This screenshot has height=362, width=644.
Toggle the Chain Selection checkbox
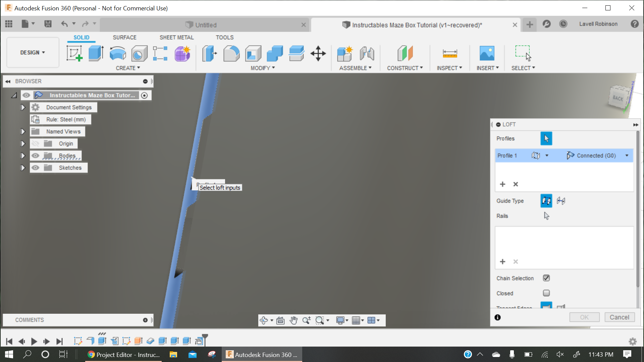coord(546,278)
